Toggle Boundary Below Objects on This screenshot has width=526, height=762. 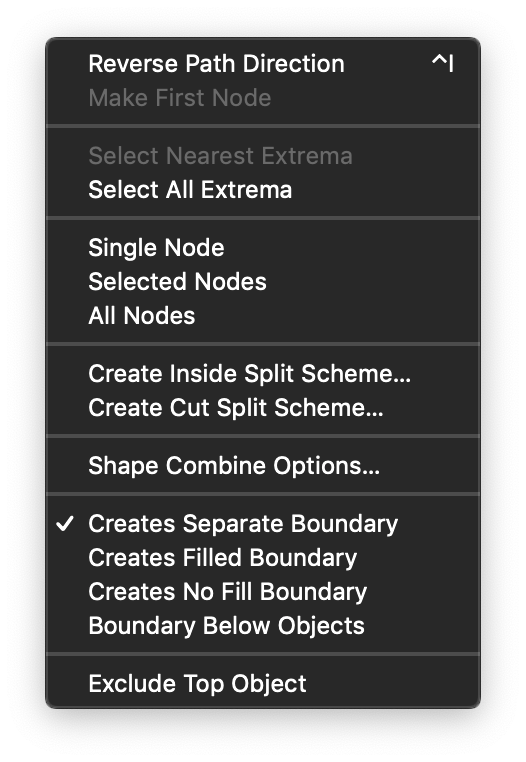pyautogui.click(x=263, y=625)
